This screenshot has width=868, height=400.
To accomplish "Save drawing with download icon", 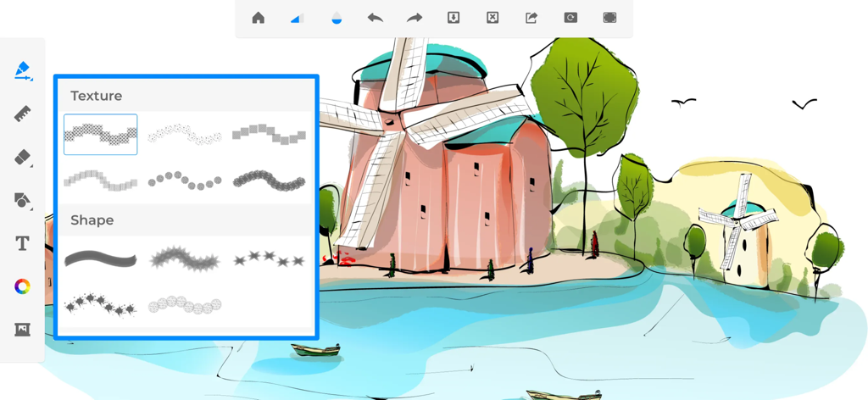I will [x=453, y=18].
